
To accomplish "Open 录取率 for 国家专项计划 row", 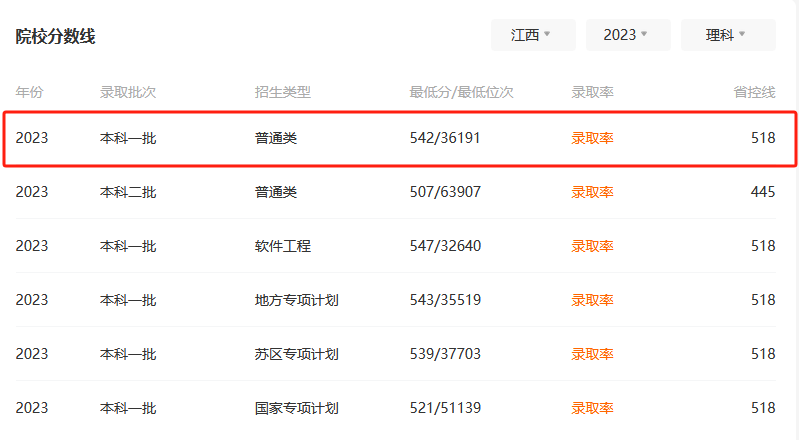I will [x=592, y=408].
